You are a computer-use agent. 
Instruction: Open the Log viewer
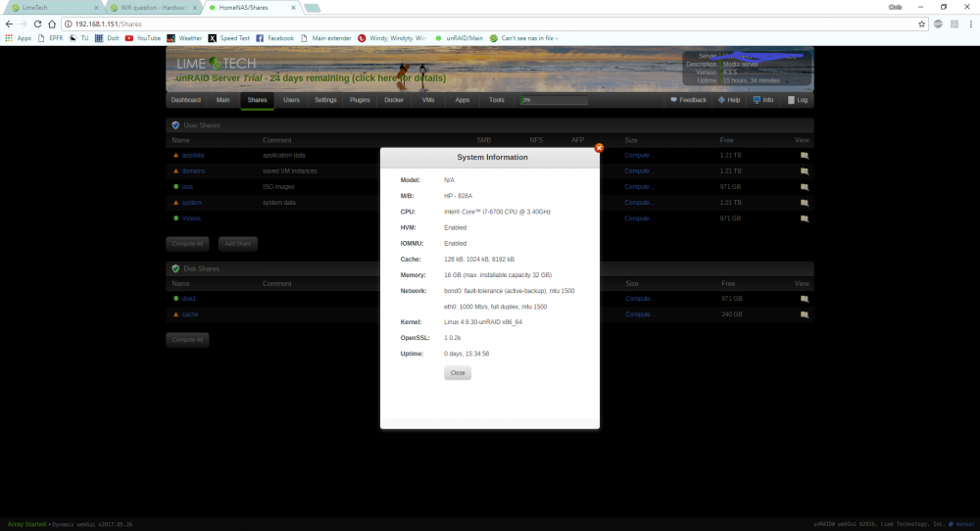[798, 100]
